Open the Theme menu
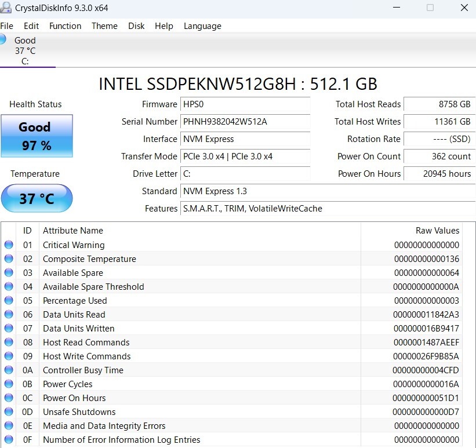The width and height of the screenshot is (476, 448). coord(104,26)
